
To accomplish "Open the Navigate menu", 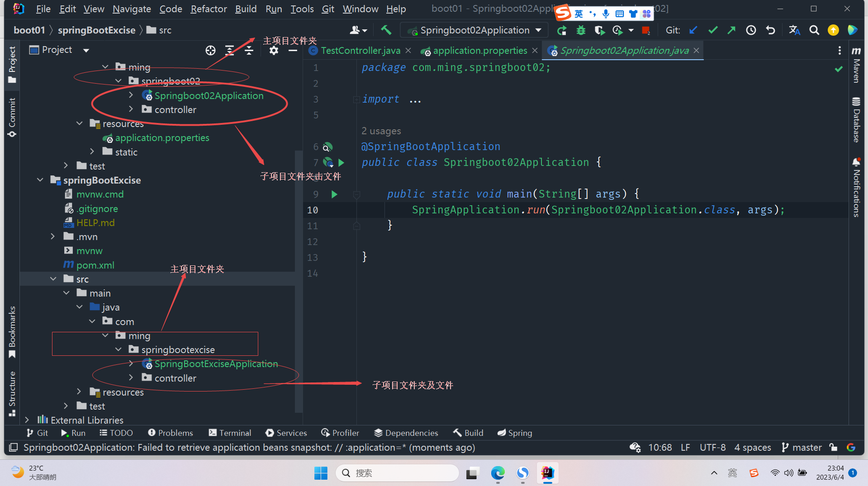I will pos(132,9).
